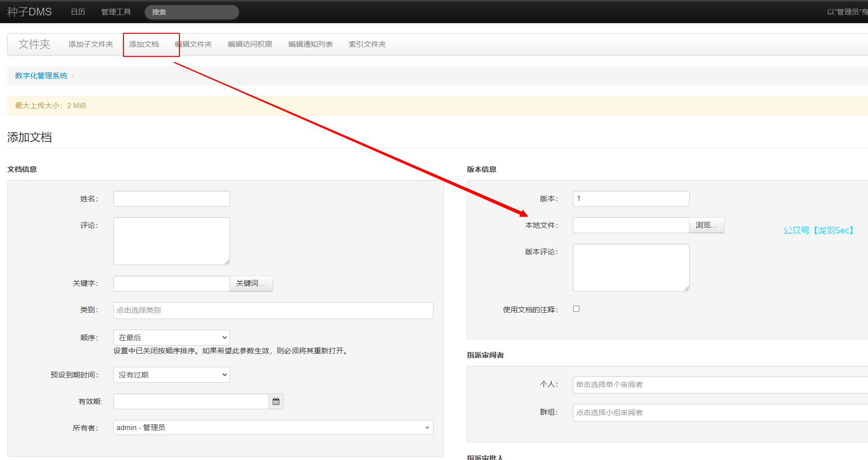868x460 pixels.
Task: Click the 个人 reviewer selection field
Action: click(x=719, y=385)
